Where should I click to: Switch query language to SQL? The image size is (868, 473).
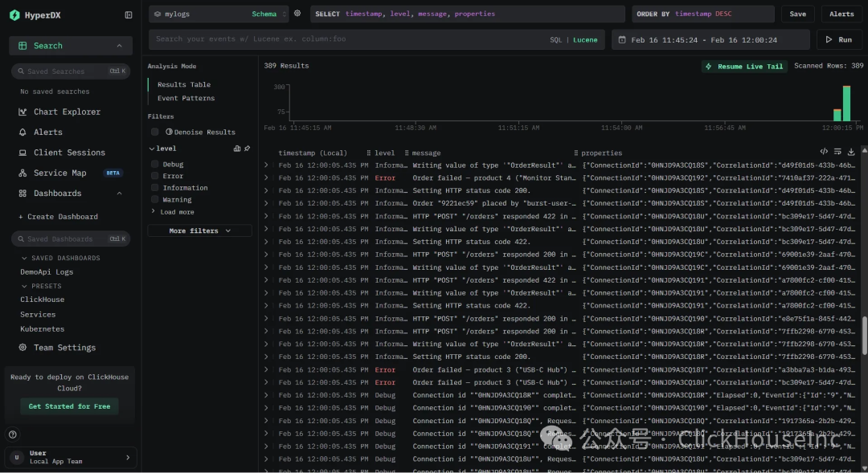[556, 40]
